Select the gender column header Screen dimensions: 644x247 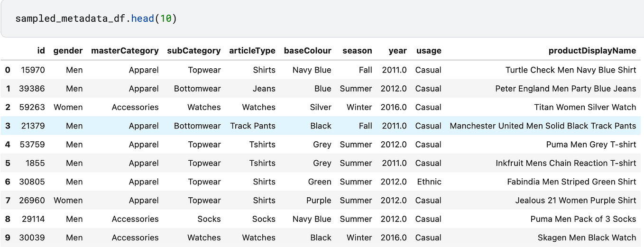(68, 51)
